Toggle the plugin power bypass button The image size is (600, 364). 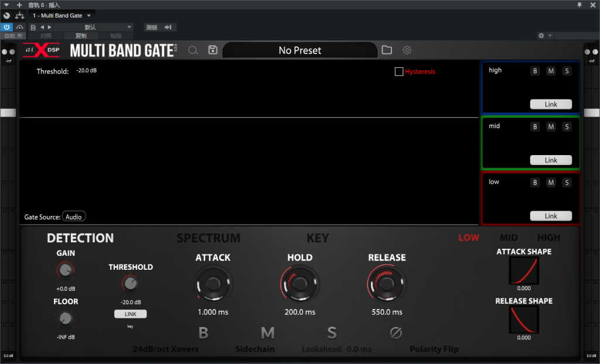coord(6,27)
